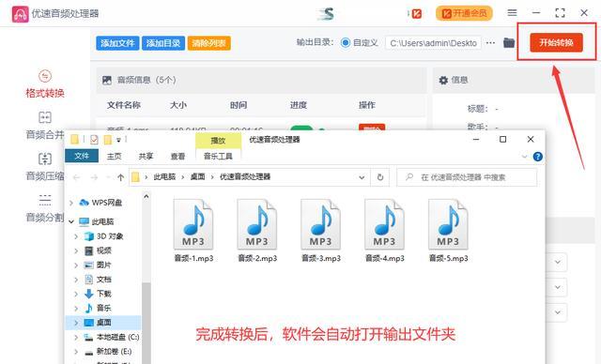The image size is (601, 364).
Task: Expand the 3D 对象 tree node
Action: tap(76, 236)
